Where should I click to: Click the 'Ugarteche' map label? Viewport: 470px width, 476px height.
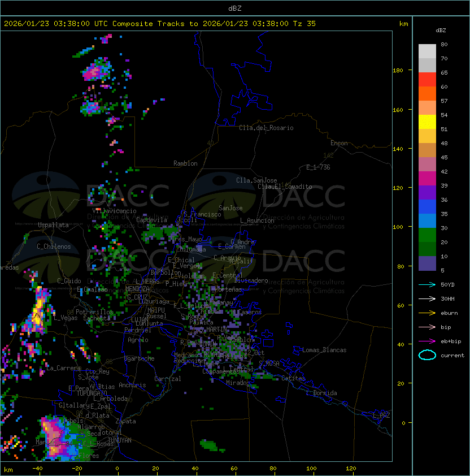[x=139, y=358]
